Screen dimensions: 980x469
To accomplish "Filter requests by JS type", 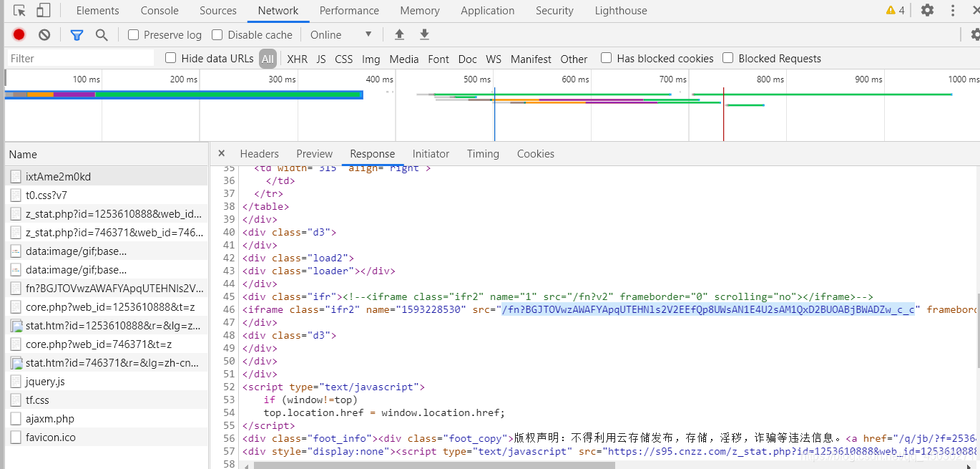I will [x=321, y=59].
